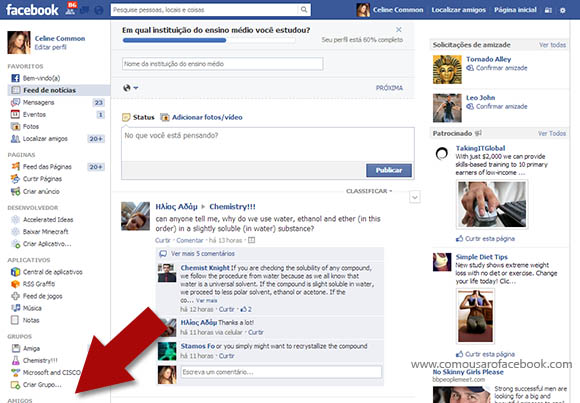Click the Publicar button
Viewport: 580px width, 403px height.
point(389,170)
